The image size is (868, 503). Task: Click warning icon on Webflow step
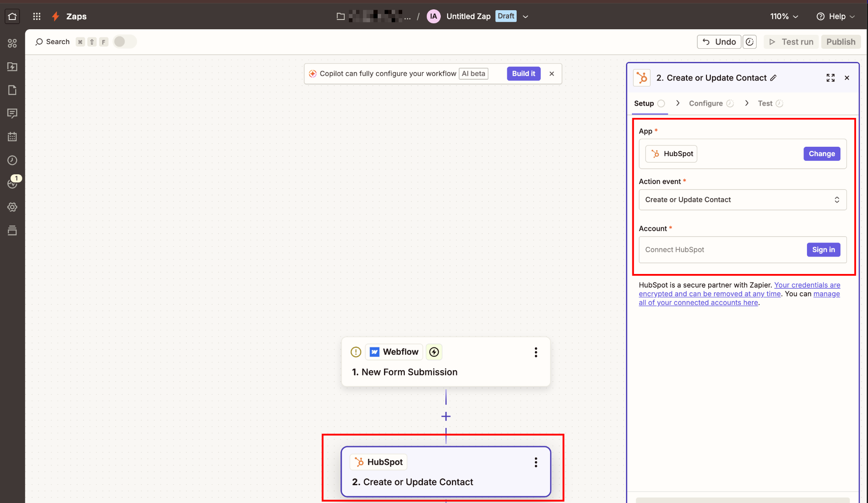356,352
